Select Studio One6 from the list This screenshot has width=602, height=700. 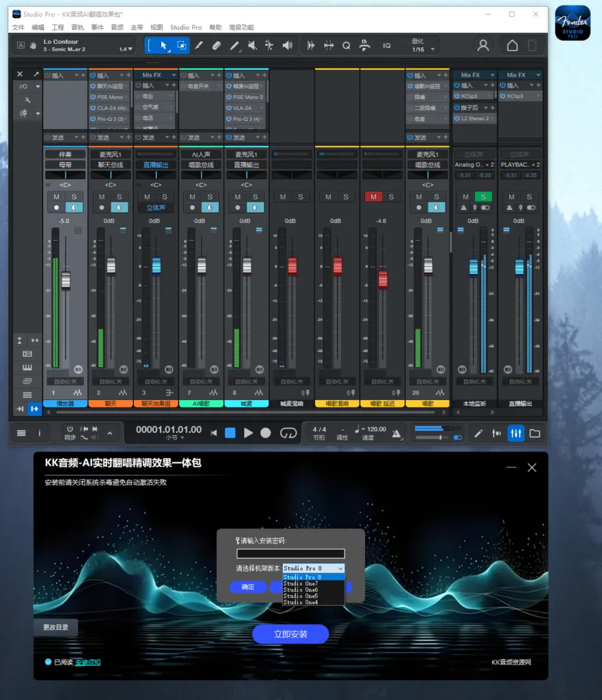coord(313,590)
